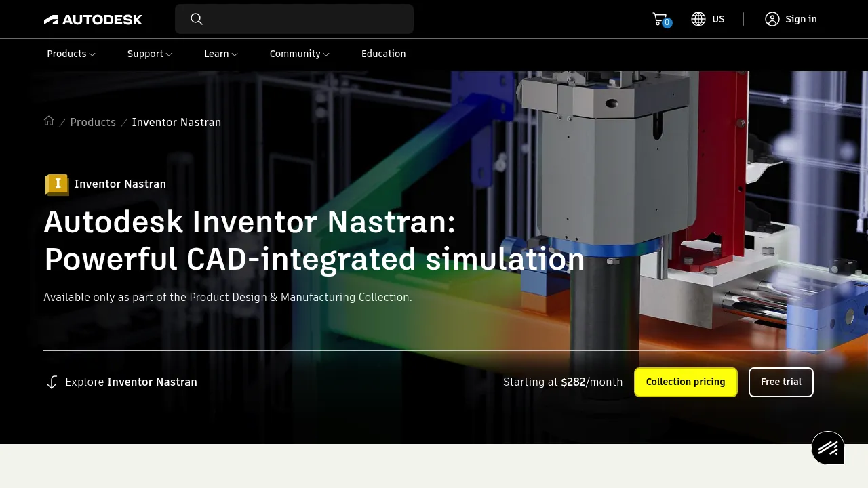The width and height of the screenshot is (868, 488).
Task: Go to home via breadcrumb house icon
Action: coord(49,121)
